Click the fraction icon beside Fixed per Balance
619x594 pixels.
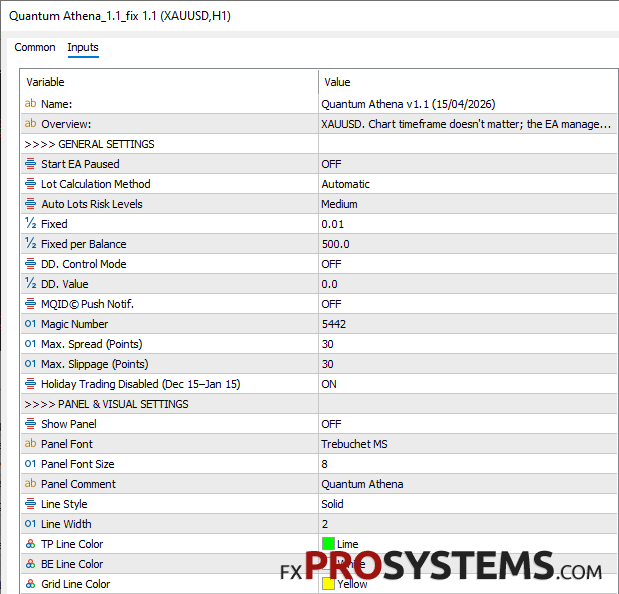pyautogui.click(x=30, y=244)
